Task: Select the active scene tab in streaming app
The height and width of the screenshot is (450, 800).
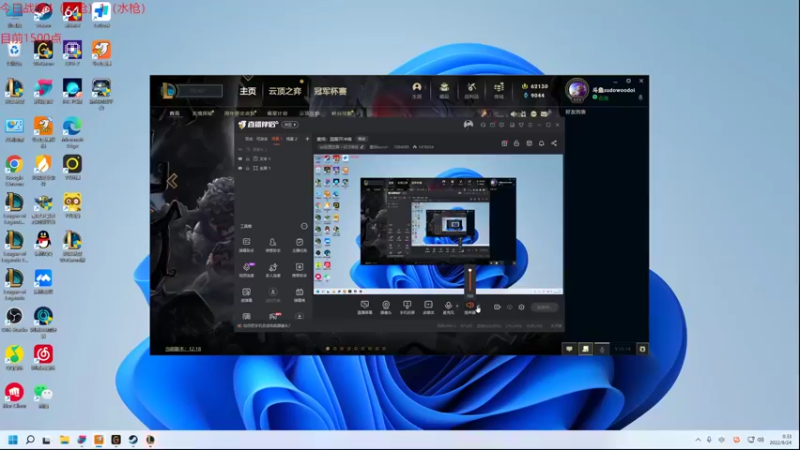Action: [276, 139]
